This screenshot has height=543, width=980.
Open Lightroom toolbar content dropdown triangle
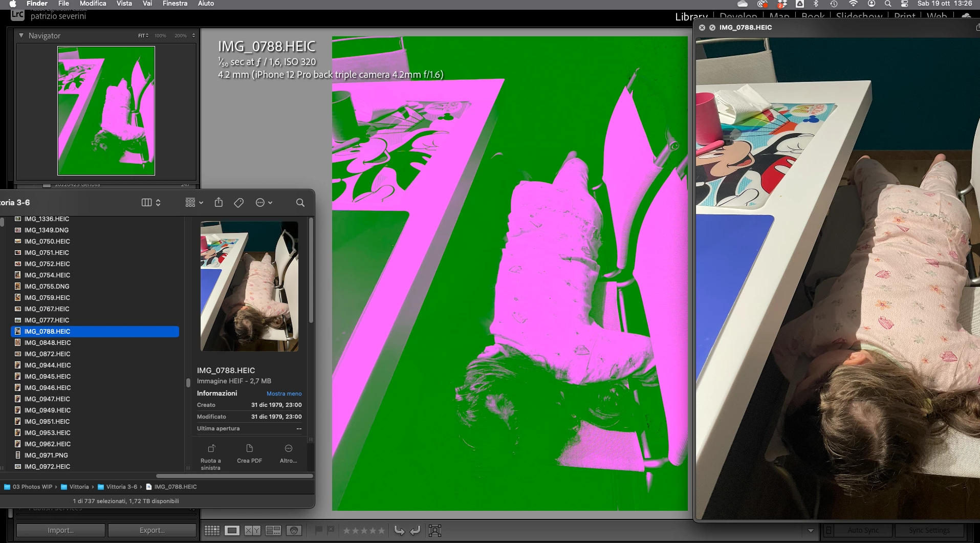pyautogui.click(x=811, y=531)
